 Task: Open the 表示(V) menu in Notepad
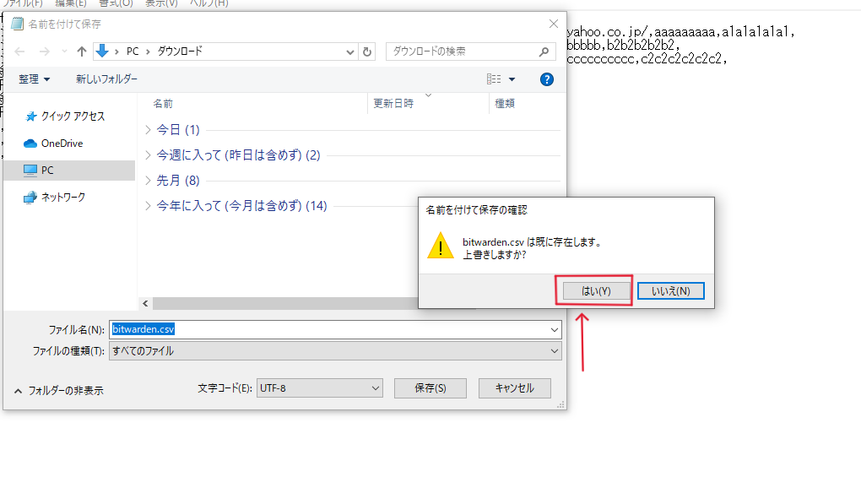[x=161, y=3]
